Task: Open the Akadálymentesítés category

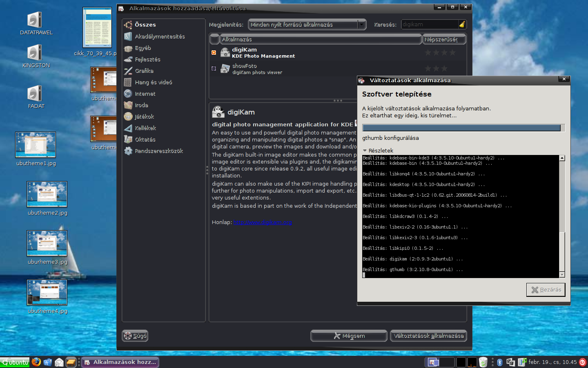Action: (x=163, y=36)
